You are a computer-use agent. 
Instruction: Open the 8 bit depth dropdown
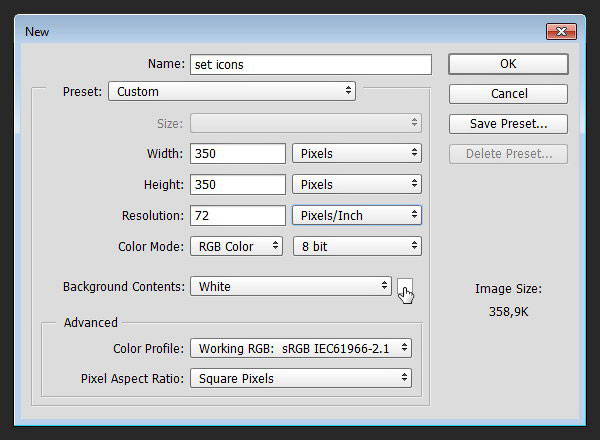coord(357,246)
